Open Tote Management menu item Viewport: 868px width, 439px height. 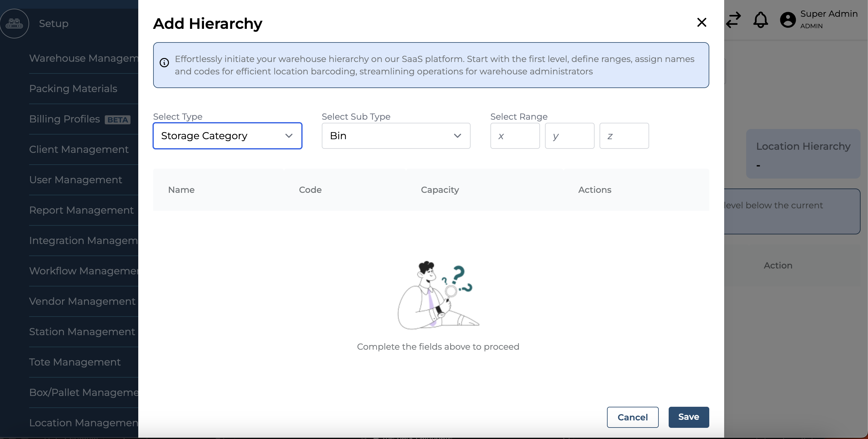(75, 362)
